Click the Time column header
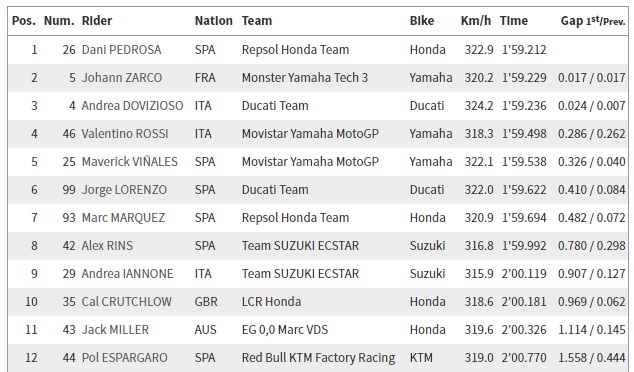The image size is (634, 372). 514,21
